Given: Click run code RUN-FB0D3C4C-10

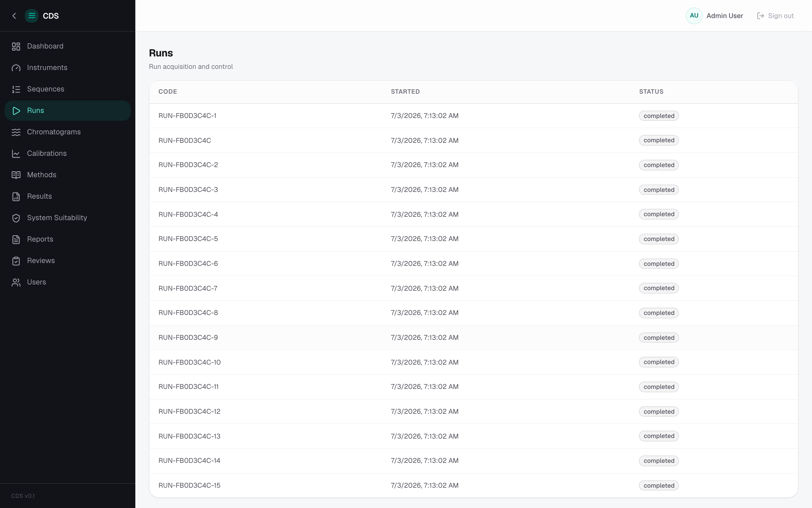Looking at the screenshot, I should coord(189,362).
